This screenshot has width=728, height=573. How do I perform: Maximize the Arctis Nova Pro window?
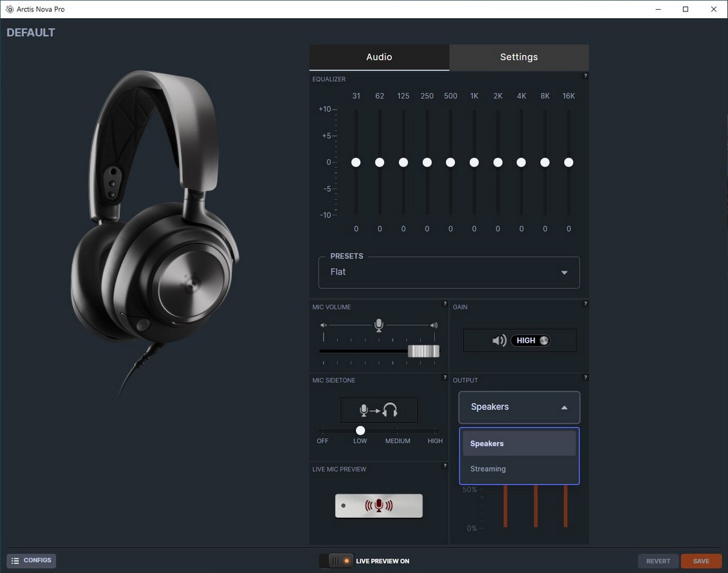pyautogui.click(x=685, y=9)
